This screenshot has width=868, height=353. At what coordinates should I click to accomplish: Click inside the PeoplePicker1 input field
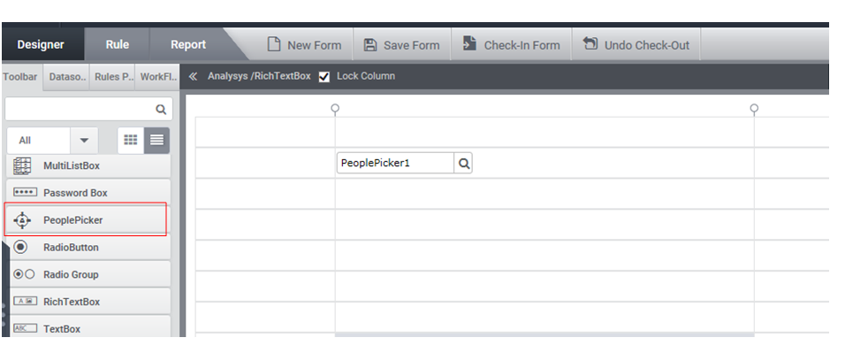pos(395,164)
